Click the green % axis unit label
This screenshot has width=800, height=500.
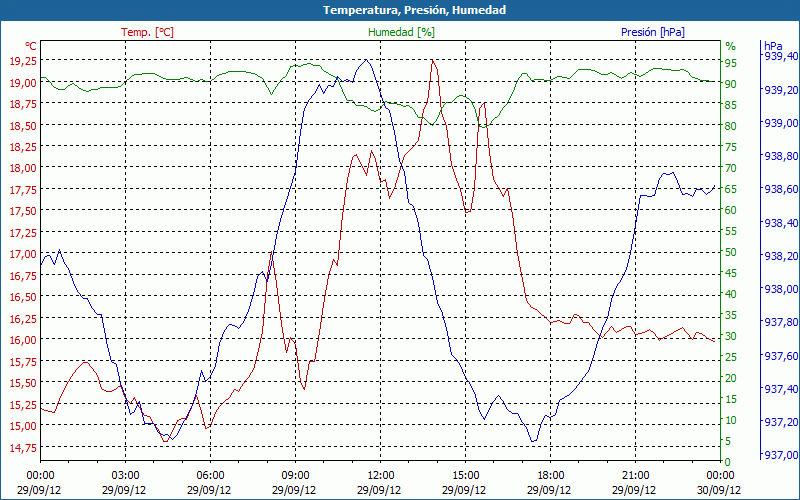731,46
